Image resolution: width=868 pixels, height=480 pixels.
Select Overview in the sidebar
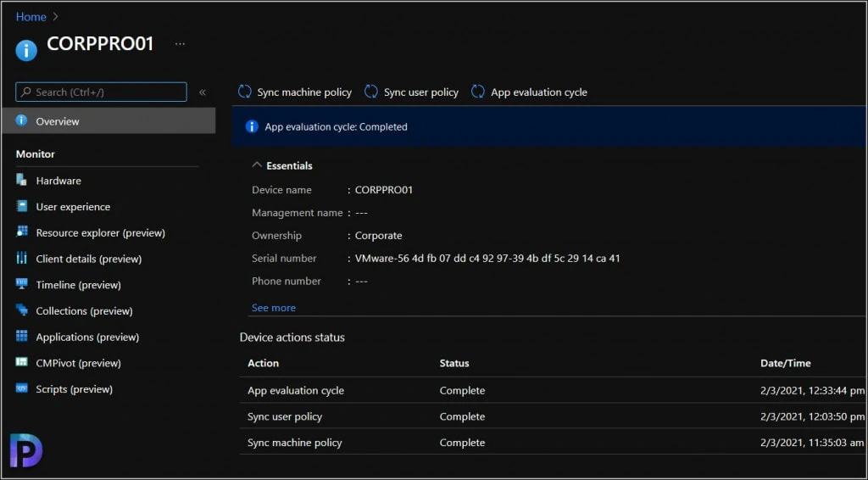pyautogui.click(x=108, y=120)
